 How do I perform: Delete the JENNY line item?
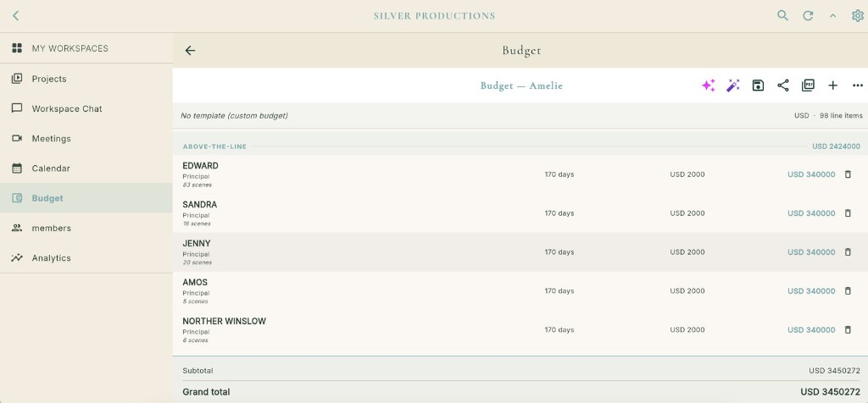pyautogui.click(x=848, y=251)
